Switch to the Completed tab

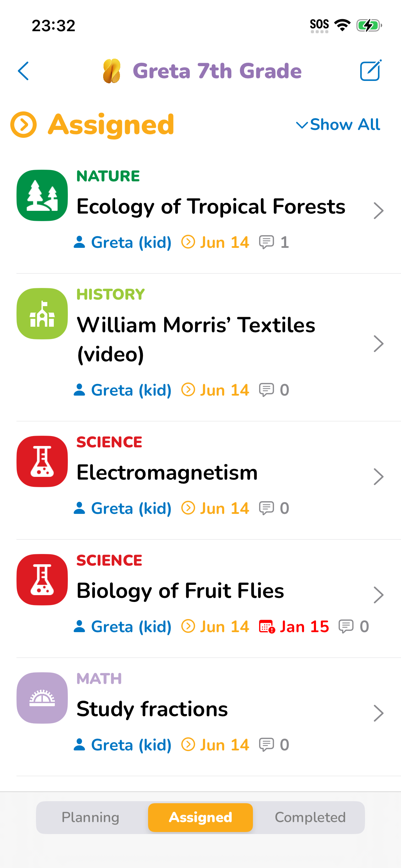(310, 818)
